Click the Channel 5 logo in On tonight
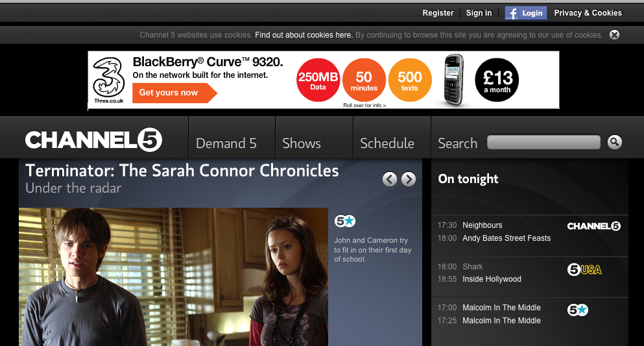Image resolution: width=644 pixels, height=346 pixels. (x=594, y=226)
